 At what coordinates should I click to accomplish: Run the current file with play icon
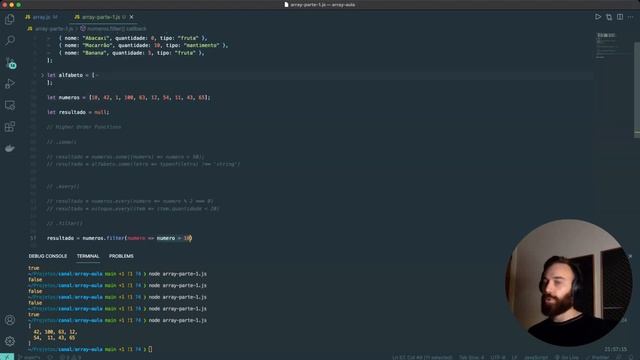pyautogui.click(x=598, y=17)
